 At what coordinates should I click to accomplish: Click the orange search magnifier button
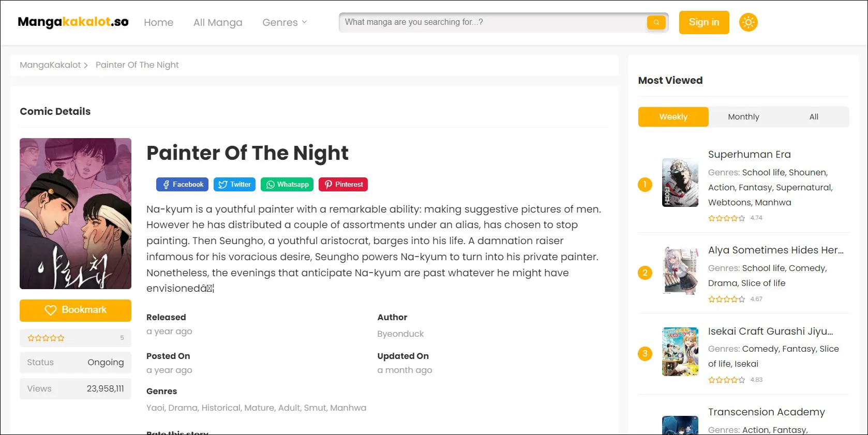[656, 22]
